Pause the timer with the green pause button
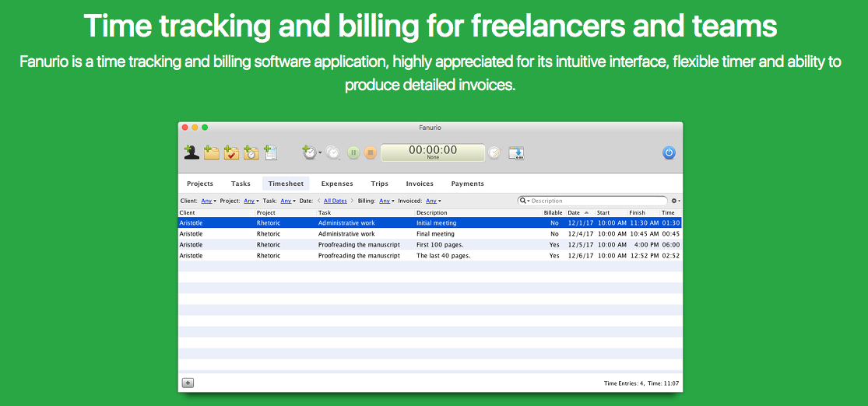 pos(353,152)
